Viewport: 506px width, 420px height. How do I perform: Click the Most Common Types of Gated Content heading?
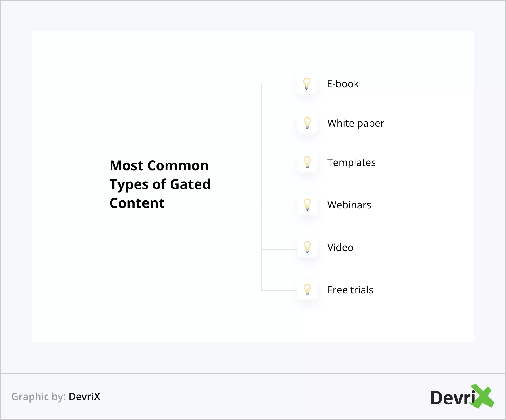pyautogui.click(x=160, y=184)
